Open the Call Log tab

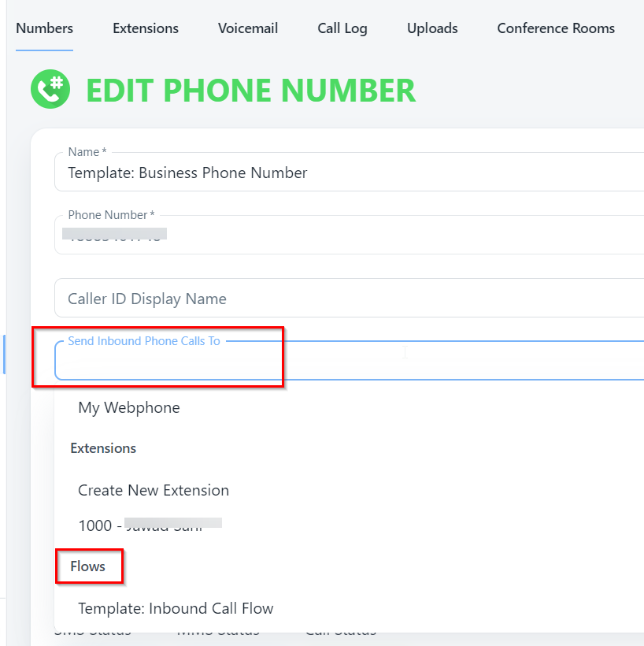tap(342, 28)
